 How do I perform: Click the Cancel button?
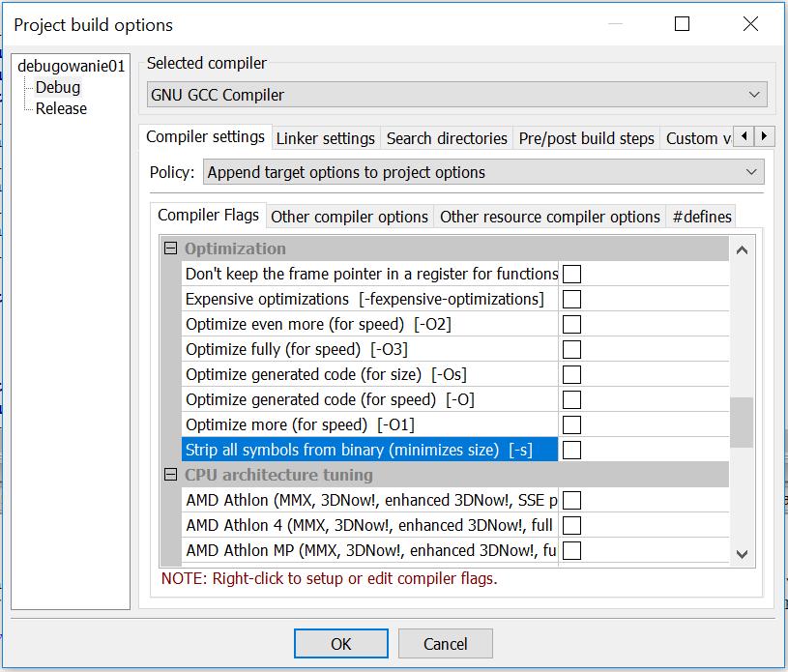coord(446,644)
